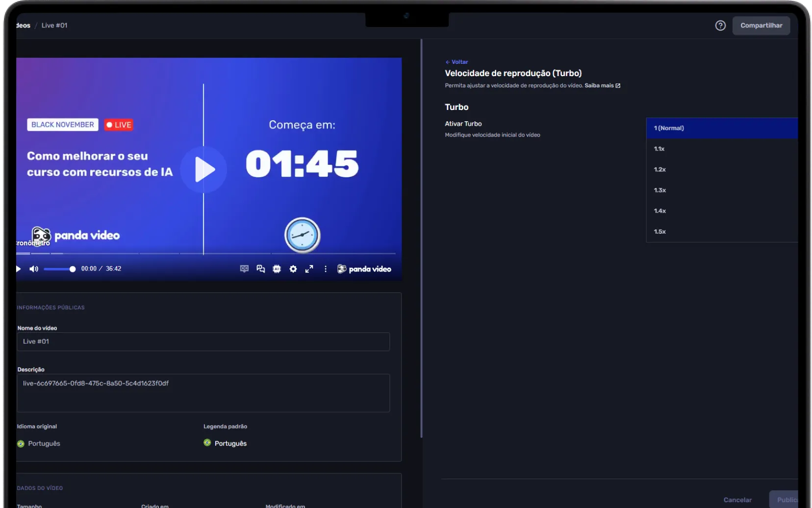Viewport: 812px width, 508px height.
Task: Seek on the video progress bar
Action: point(206,253)
